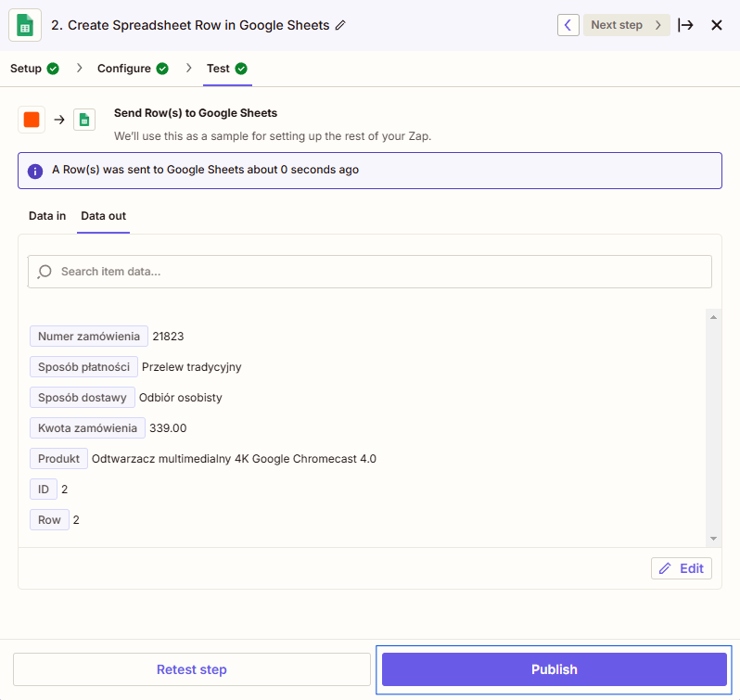The height and width of the screenshot is (700, 740).
Task: Click Retest step button
Action: (191, 669)
